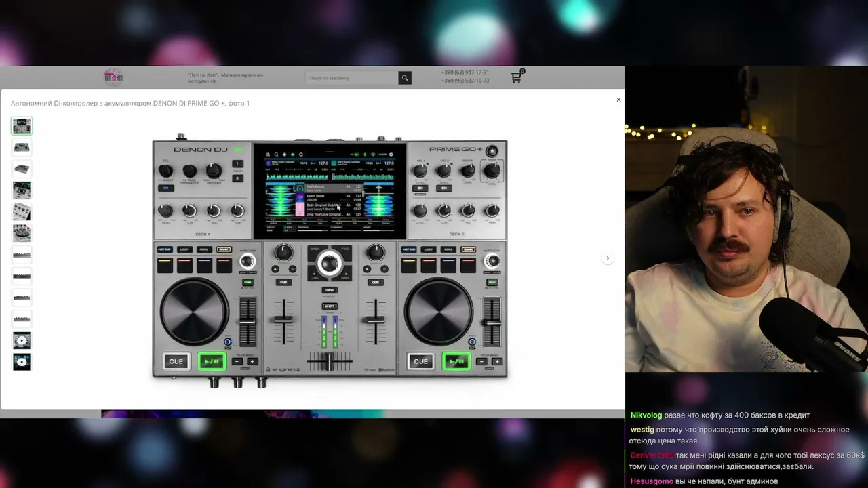
Task: Click the "Паті на Хаті" store name text
Action: (226, 78)
